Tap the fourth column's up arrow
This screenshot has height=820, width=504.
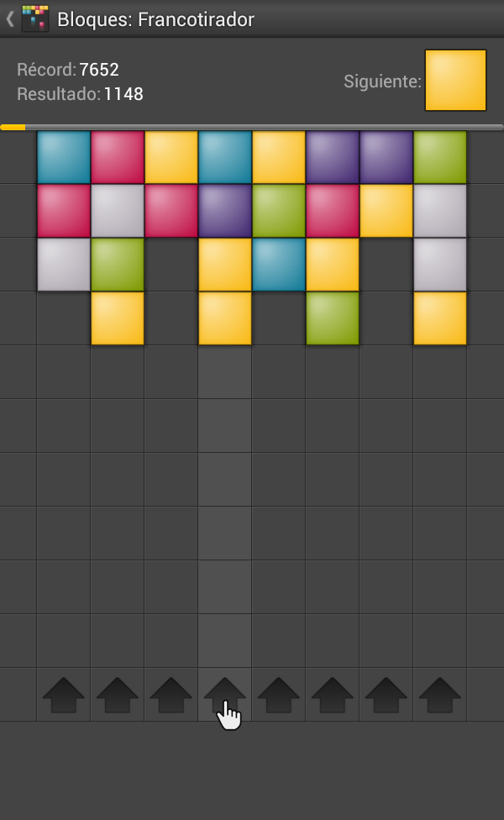tap(225, 695)
